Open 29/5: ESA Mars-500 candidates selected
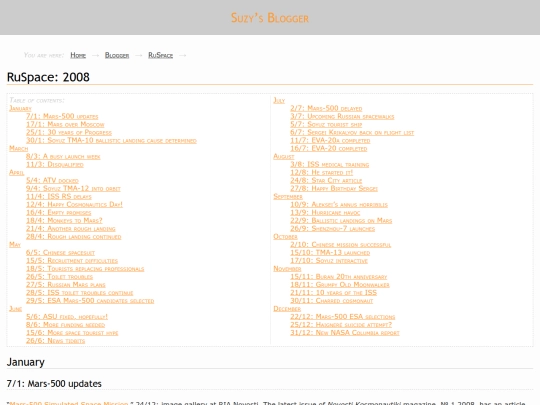 [x=90, y=300]
